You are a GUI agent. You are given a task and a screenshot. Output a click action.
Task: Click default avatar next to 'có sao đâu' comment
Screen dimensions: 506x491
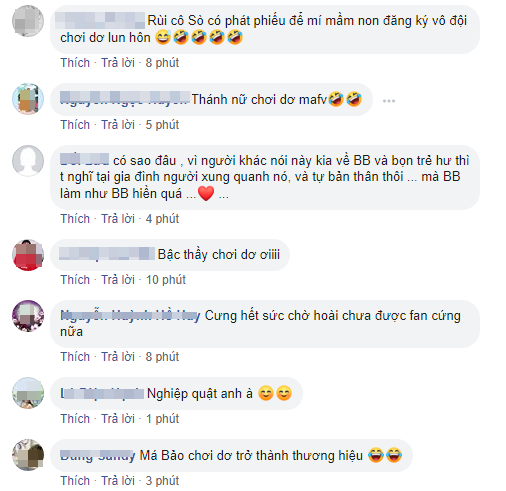click(28, 161)
